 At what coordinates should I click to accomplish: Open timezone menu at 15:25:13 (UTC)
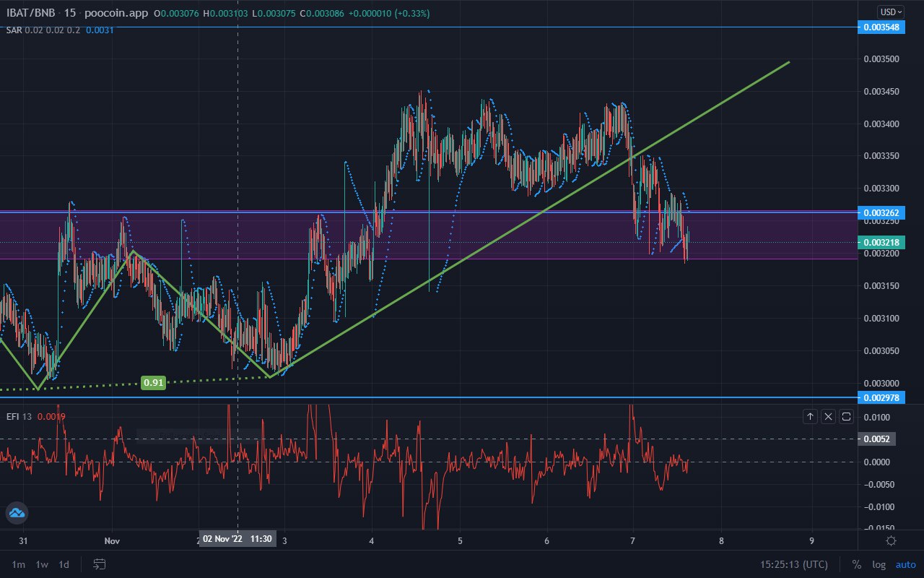793,564
